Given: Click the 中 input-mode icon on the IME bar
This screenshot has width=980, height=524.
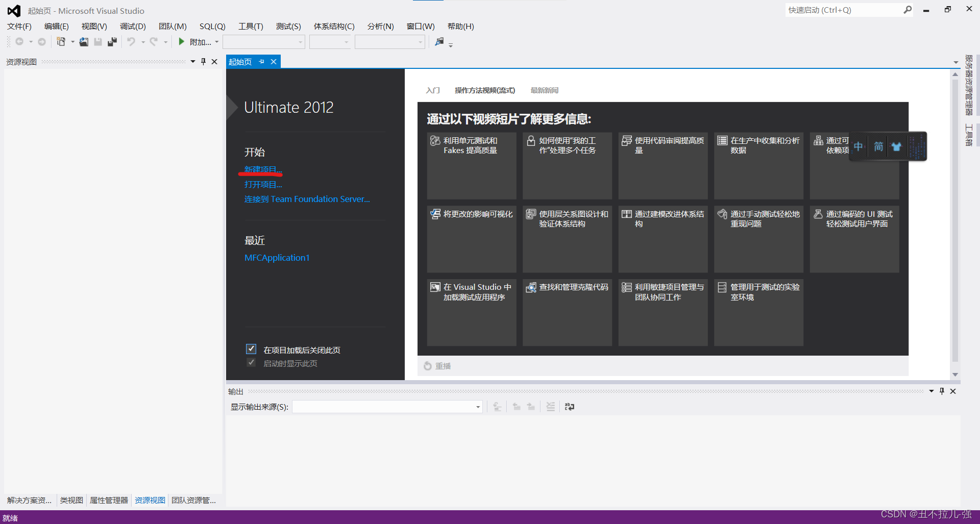Looking at the screenshot, I should (859, 147).
